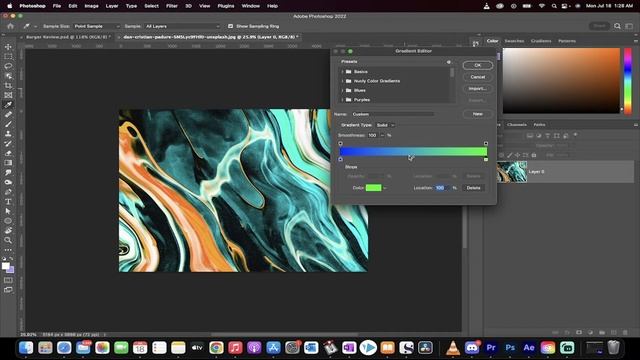The image size is (640, 360).
Task: Toggle the filter for smart objects icon
Action: pyautogui.click(x=566, y=136)
